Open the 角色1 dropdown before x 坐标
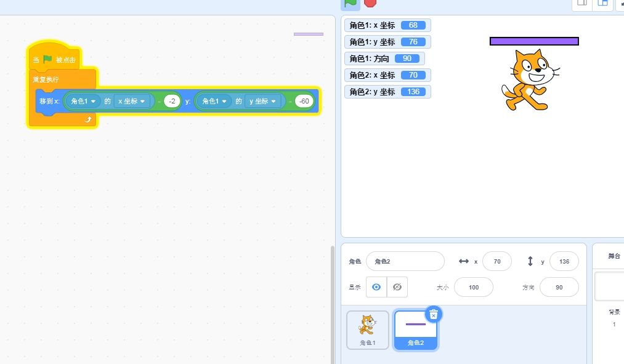The image size is (624, 364). [x=83, y=101]
